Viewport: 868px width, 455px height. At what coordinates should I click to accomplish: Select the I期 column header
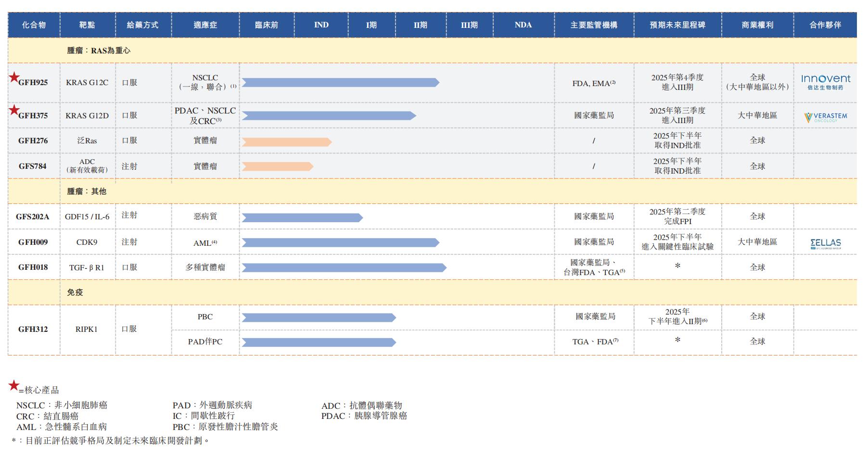(x=371, y=25)
